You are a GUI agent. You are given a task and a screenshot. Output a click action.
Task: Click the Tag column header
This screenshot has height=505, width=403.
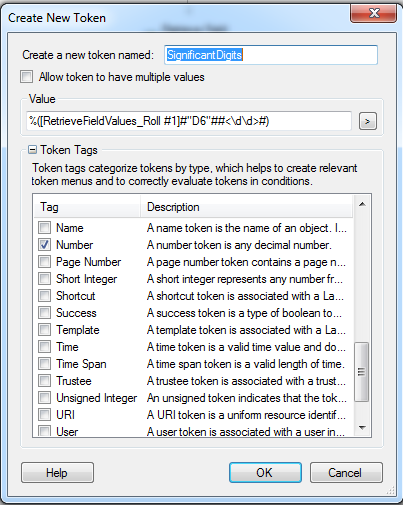pyautogui.click(x=87, y=207)
